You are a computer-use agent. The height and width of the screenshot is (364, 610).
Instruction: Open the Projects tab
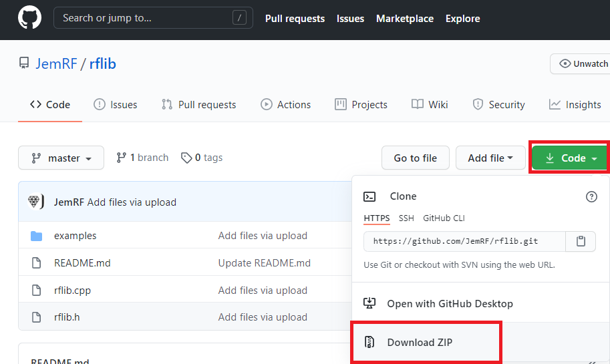click(x=361, y=105)
